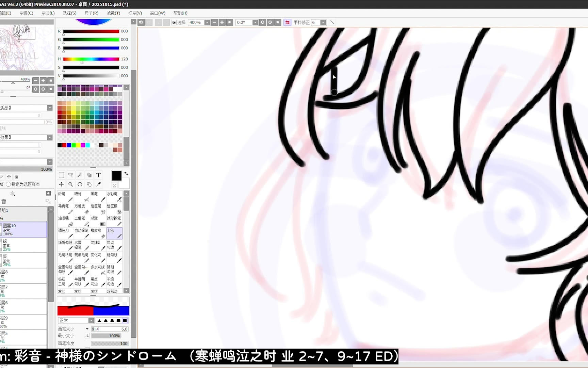Image resolution: width=588 pixels, height=368 pixels.
Task: Select the zoom magnifier tool
Action: tap(70, 184)
